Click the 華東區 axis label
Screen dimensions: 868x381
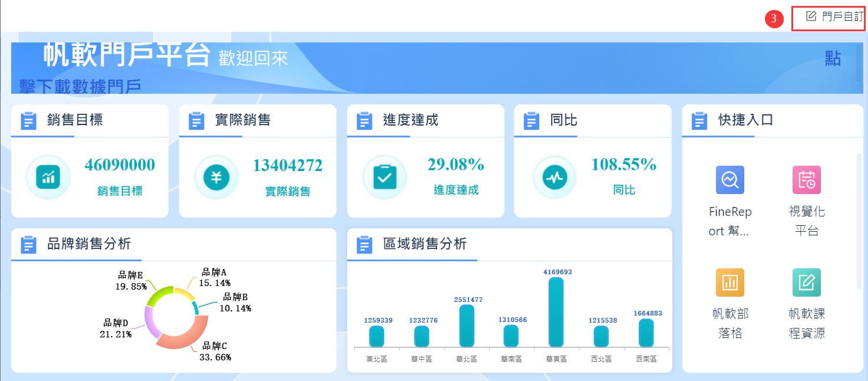(x=556, y=359)
